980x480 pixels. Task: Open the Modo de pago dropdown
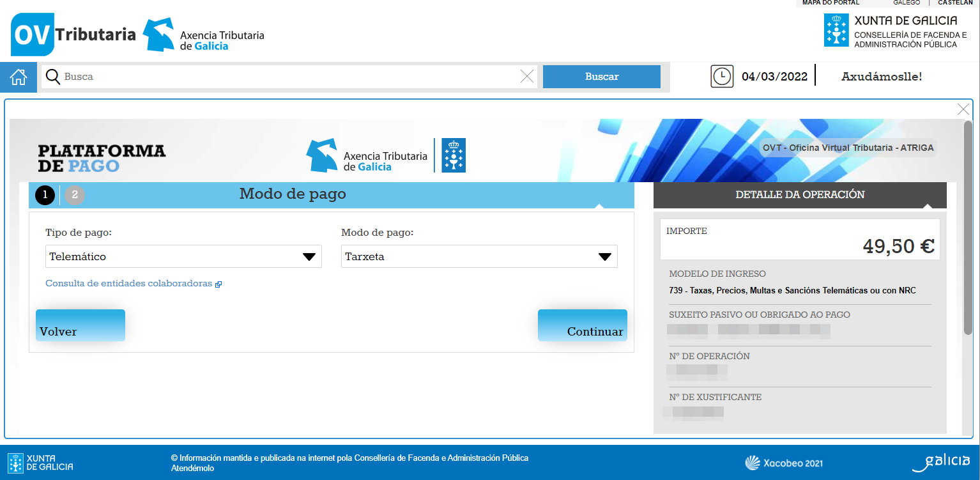[479, 256]
